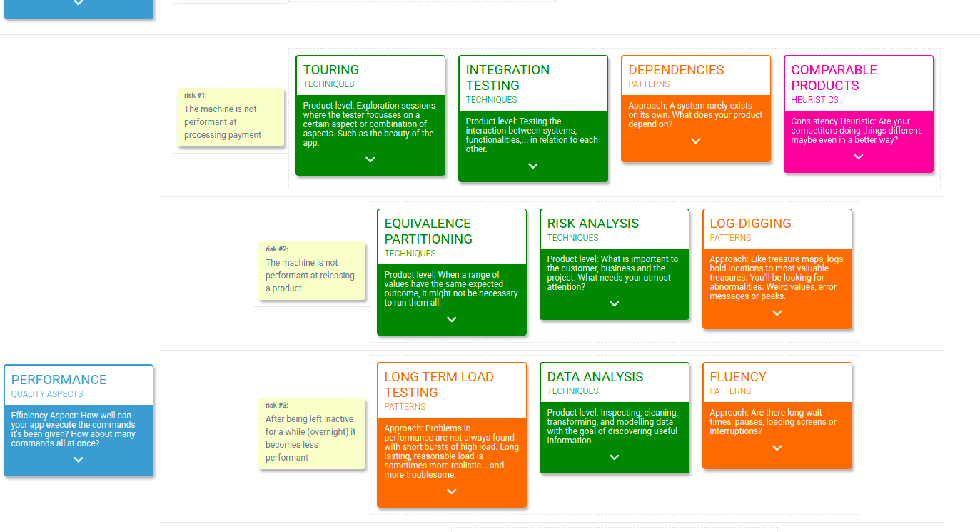Viewport: 980px width, 532px height.
Task: Click PATTERNS label under Long Term Load Testing
Action: (405, 407)
